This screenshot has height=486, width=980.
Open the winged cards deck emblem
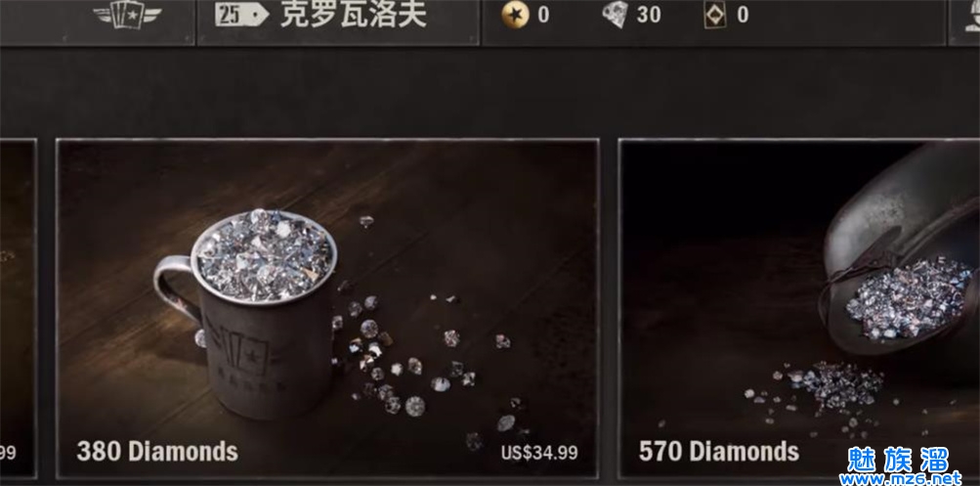[127, 15]
